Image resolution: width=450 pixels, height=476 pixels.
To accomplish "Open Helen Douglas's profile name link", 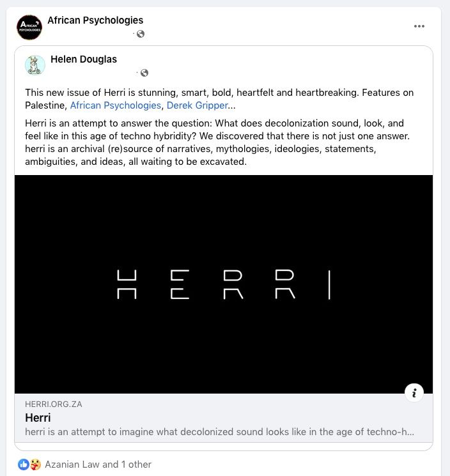I will (84, 59).
